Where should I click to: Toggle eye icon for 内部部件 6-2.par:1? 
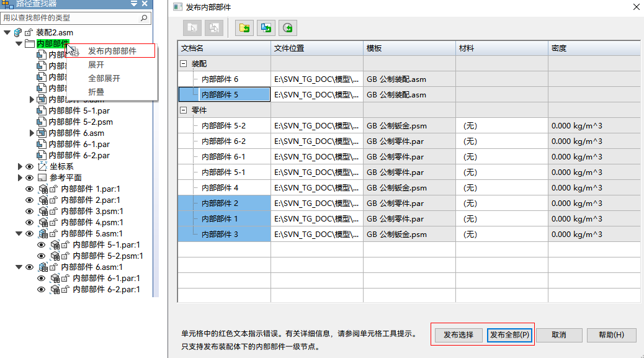pyautogui.click(x=42, y=289)
